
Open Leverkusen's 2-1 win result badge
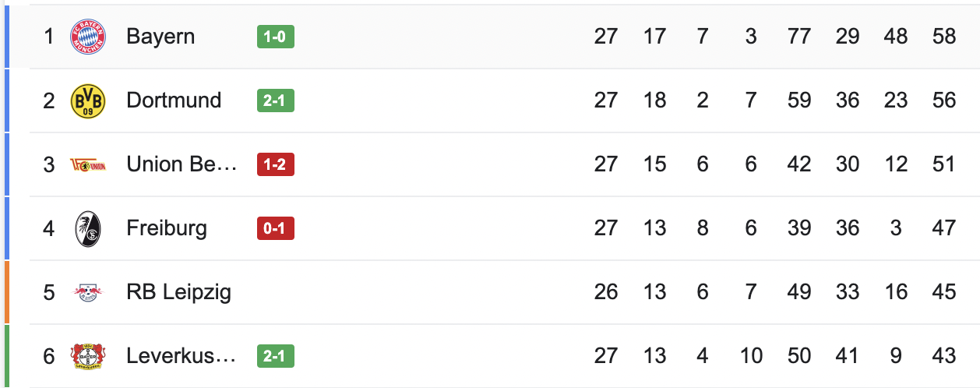(276, 356)
